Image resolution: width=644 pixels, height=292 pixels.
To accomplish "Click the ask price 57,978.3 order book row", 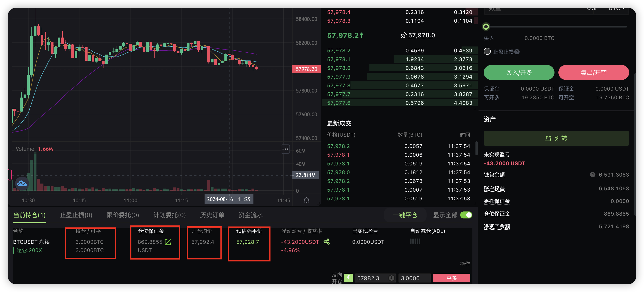I will pos(399,21).
